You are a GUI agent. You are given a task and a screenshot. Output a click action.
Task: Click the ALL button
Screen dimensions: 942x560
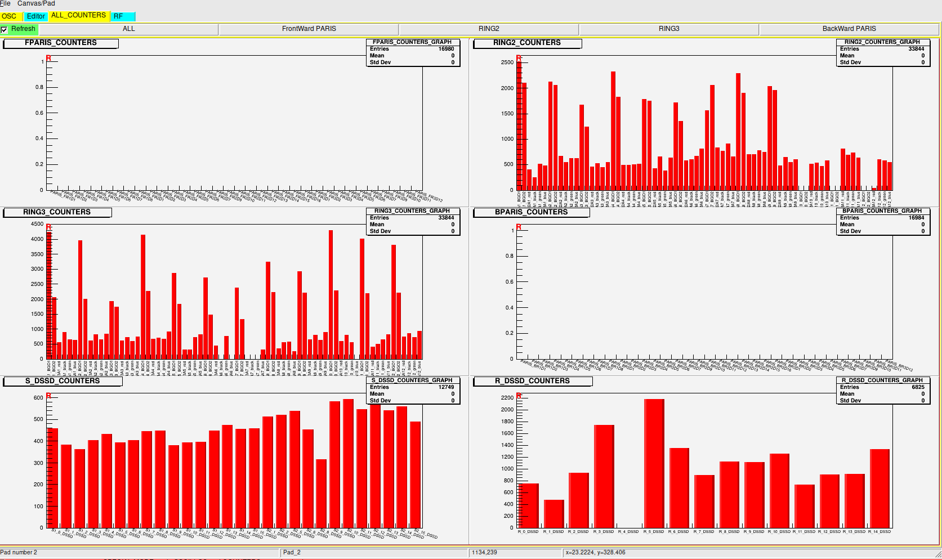128,29
